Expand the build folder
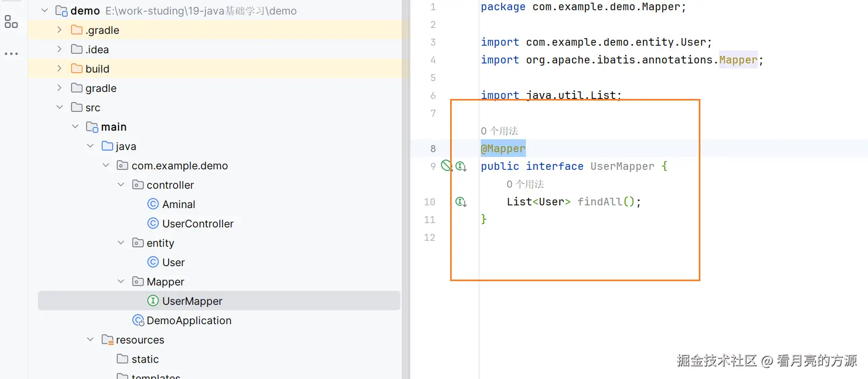The height and width of the screenshot is (379, 868). [x=60, y=69]
